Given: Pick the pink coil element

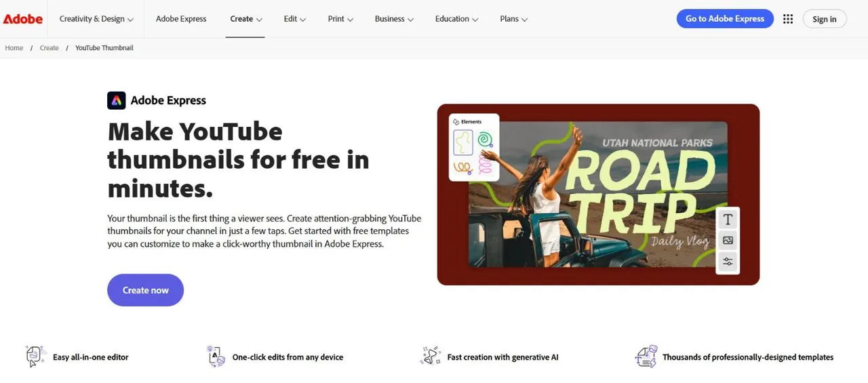Looking at the screenshot, I should [x=485, y=164].
